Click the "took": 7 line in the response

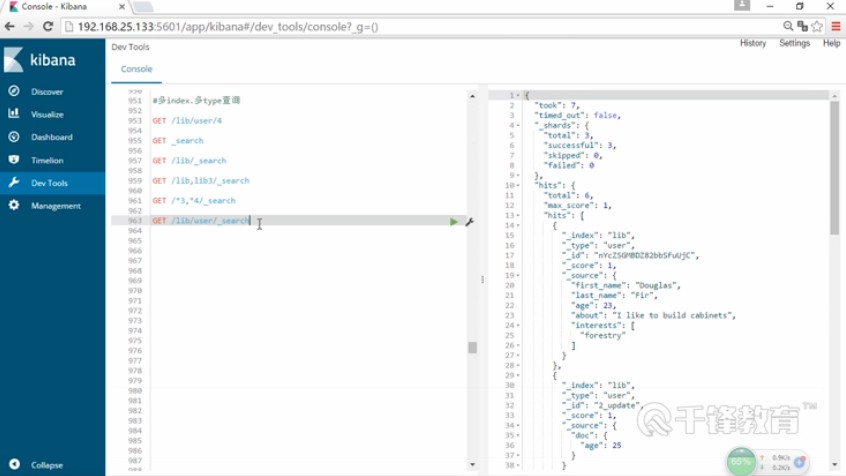557,105
